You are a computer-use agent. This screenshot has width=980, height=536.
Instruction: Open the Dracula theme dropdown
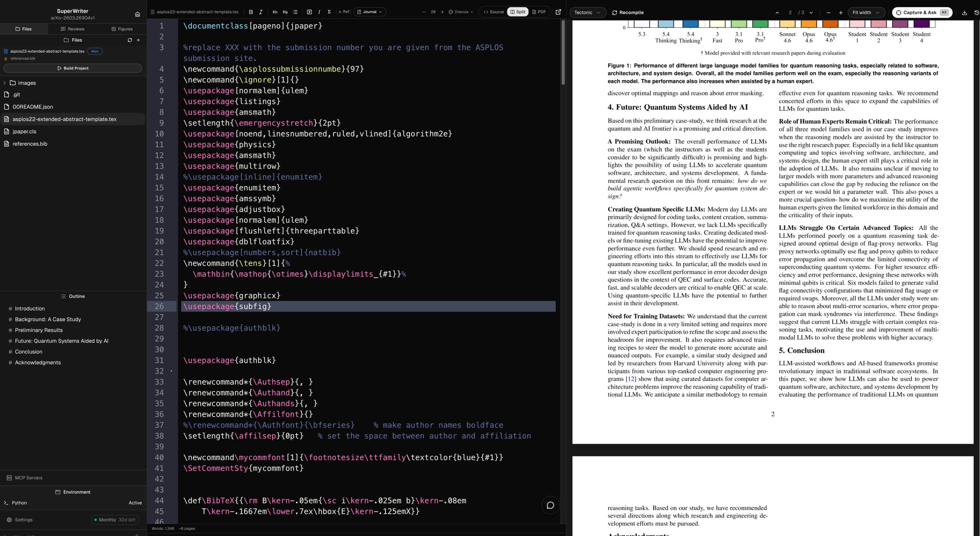point(460,12)
